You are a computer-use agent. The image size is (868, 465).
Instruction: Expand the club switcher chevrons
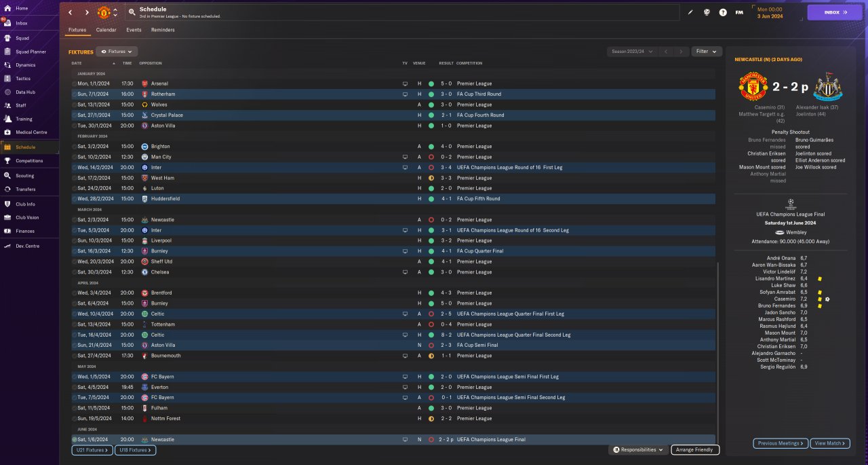click(x=115, y=12)
